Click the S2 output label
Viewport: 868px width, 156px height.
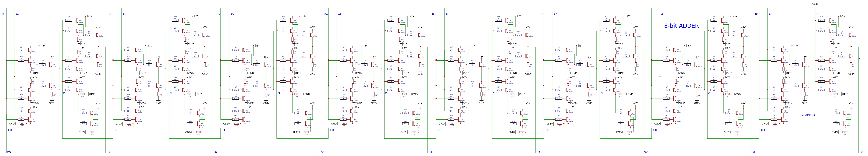pyautogui.click(x=646, y=152)
